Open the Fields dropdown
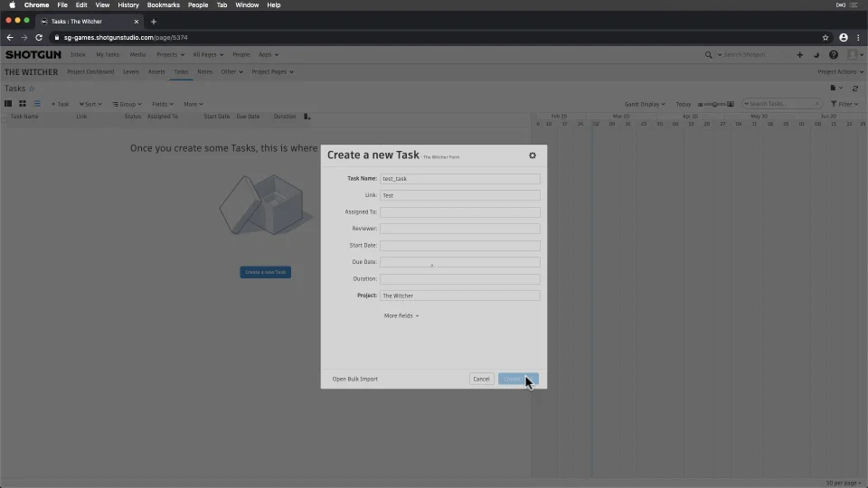The height and width of the screenshot is (488, 868). [x=162, y=104]
